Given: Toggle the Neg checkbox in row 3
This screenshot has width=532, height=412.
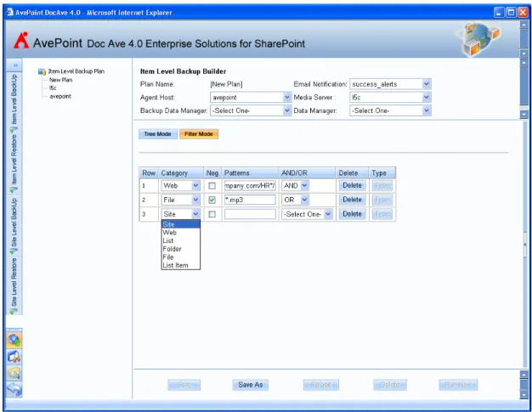Looking at the screenshot, I should coord(212,214).
